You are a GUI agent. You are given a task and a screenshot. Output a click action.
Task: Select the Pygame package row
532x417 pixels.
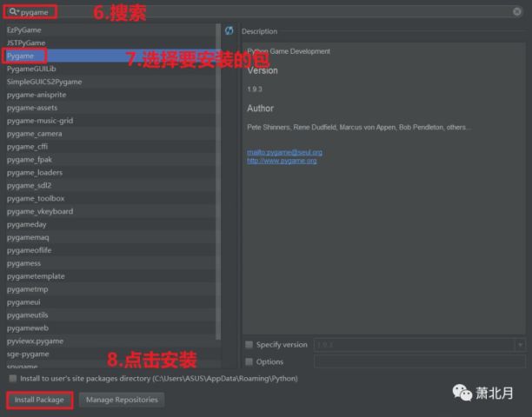[110, 56]
